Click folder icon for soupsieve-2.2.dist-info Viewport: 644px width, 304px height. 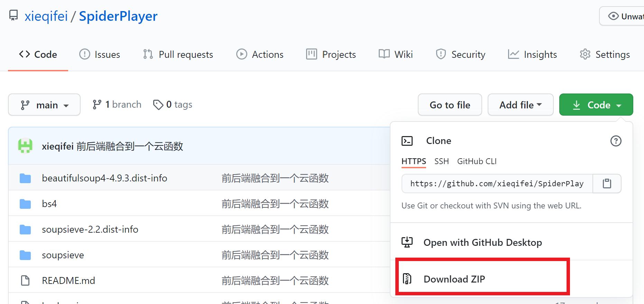[x=25, y=230]
